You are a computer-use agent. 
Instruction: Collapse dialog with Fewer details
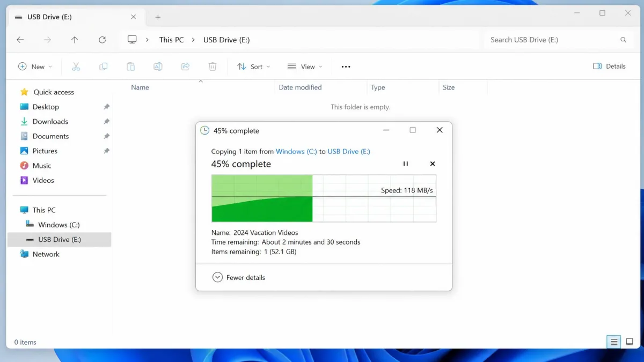click(x=239, y=277)
